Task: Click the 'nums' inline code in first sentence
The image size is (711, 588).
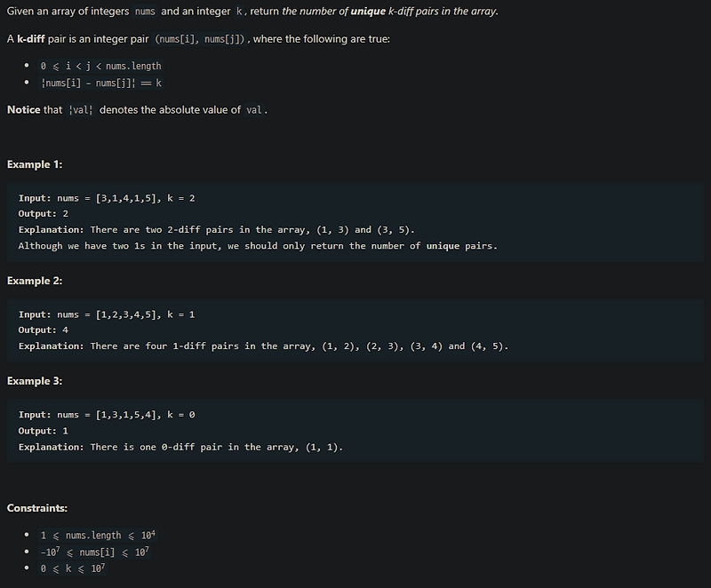Action: pyautogui.click(x=145, y=12)
